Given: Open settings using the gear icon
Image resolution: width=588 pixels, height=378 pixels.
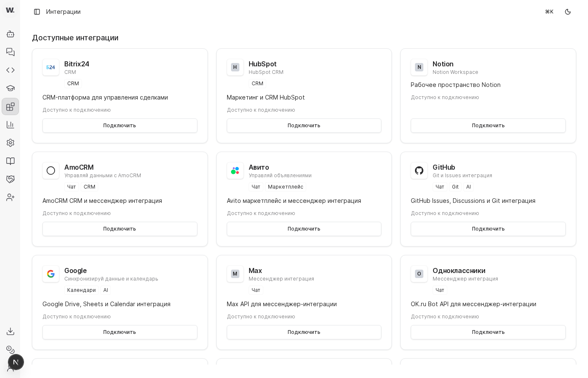Looking at the screenshot, I should point(10,143).
